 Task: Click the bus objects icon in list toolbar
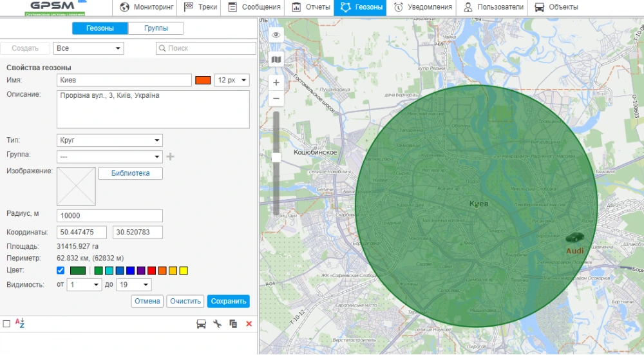point(201,324)
